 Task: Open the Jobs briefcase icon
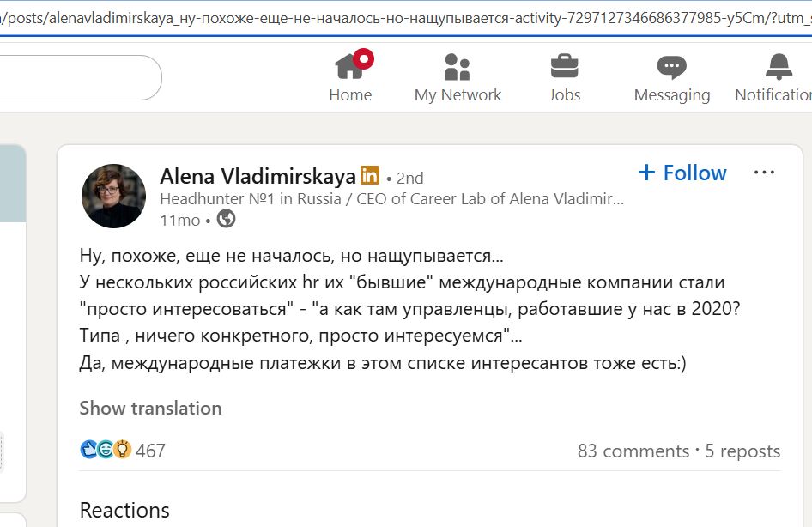tap(564, 67)
